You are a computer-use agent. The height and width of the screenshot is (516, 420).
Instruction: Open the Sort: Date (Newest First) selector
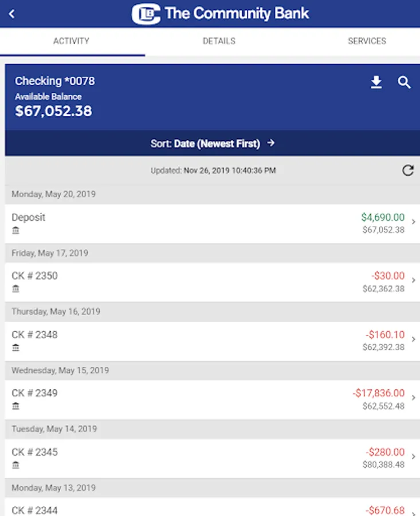[213, 143]
